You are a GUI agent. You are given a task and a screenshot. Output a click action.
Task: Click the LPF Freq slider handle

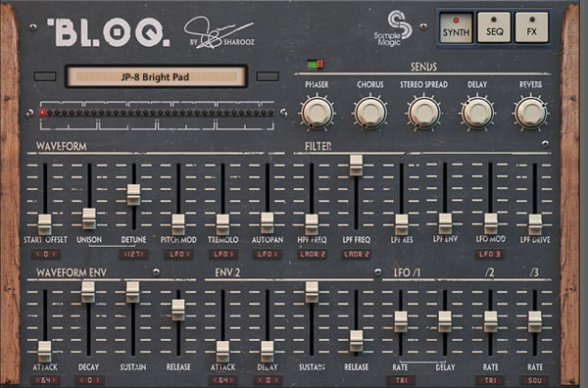(356, 166)
